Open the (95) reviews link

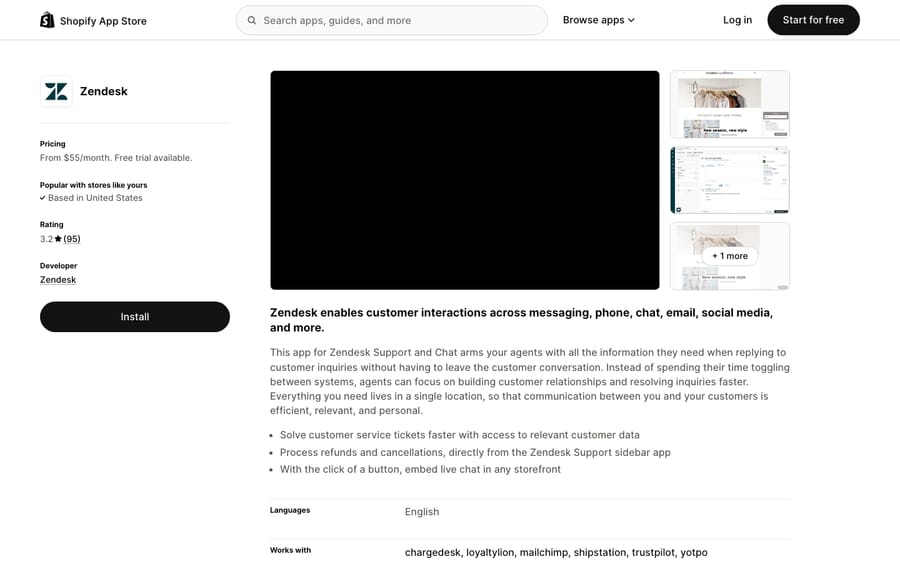pyautogui.click(x=72, y=239)
